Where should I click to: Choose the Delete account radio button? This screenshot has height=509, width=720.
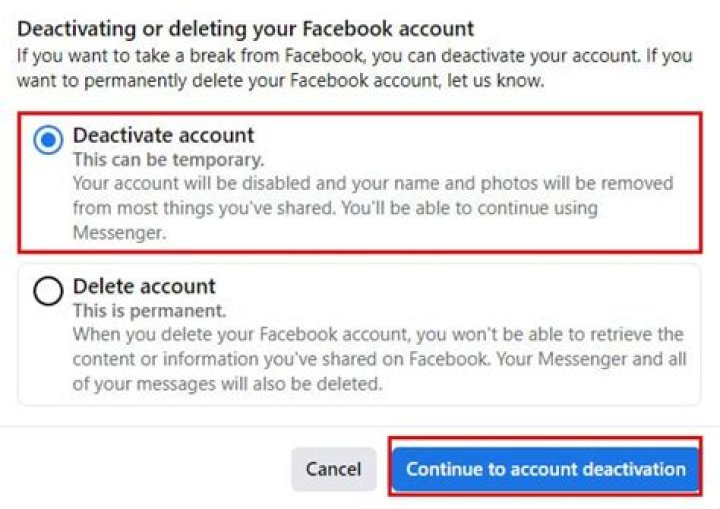tap(47, 291)
